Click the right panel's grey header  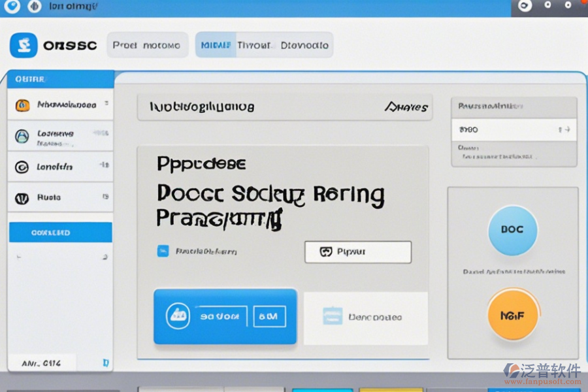514,108
